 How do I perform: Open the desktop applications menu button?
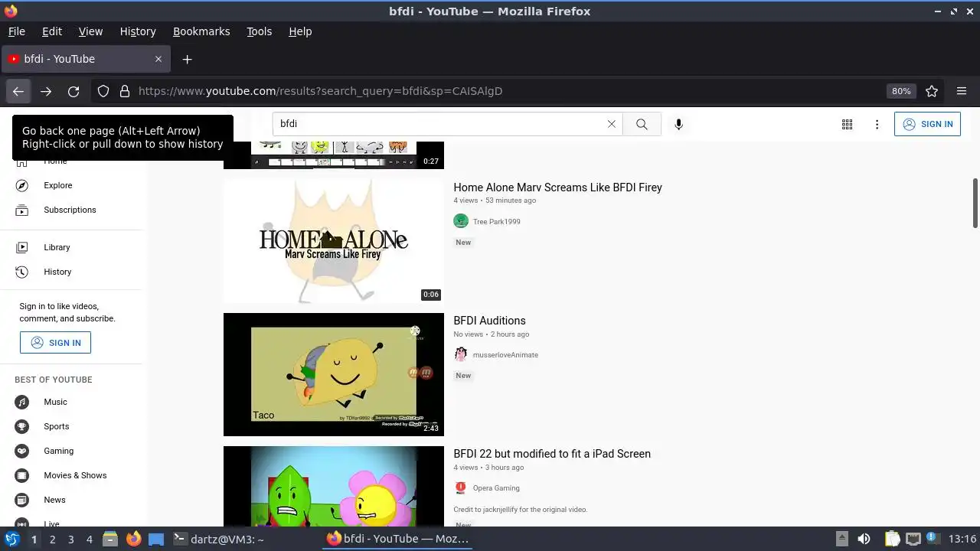pyautogui.click(x=11, y=539)
